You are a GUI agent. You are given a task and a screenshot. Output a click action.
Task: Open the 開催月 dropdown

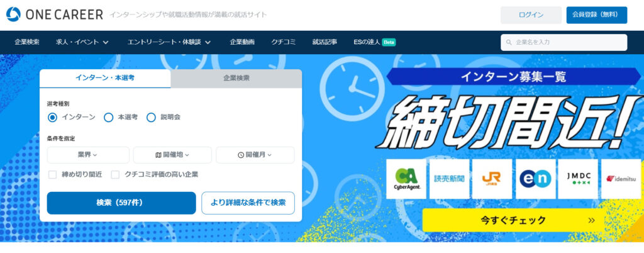[x=255, y=155]
